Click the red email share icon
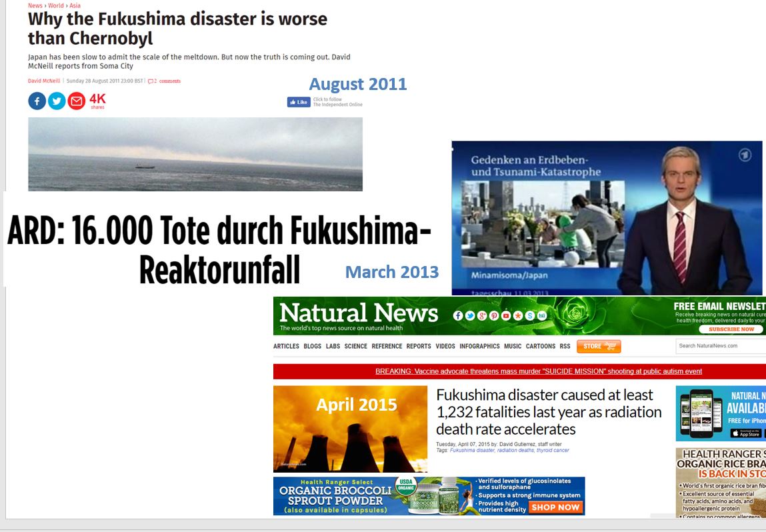This screenshot has width=766, height=532. click(x=77, y=101)
